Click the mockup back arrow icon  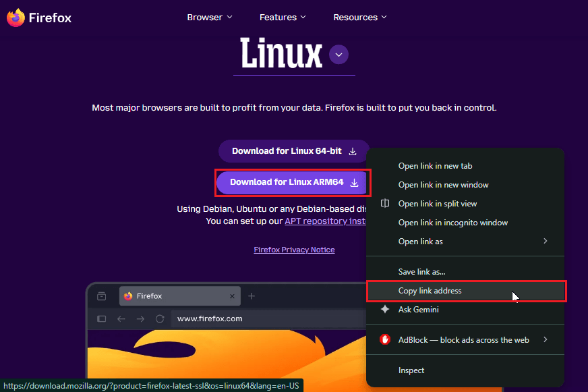(x=121, y=319)
